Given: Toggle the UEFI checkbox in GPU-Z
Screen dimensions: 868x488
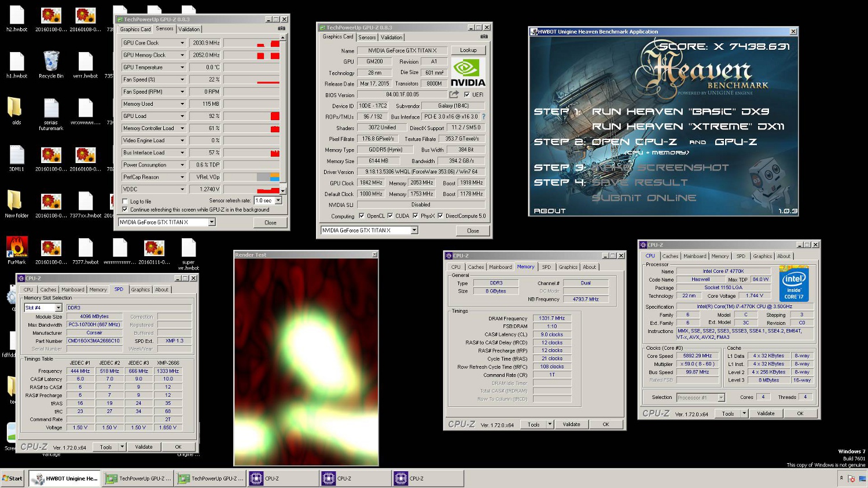Looking at the screenshot, I should click(467, 95).
